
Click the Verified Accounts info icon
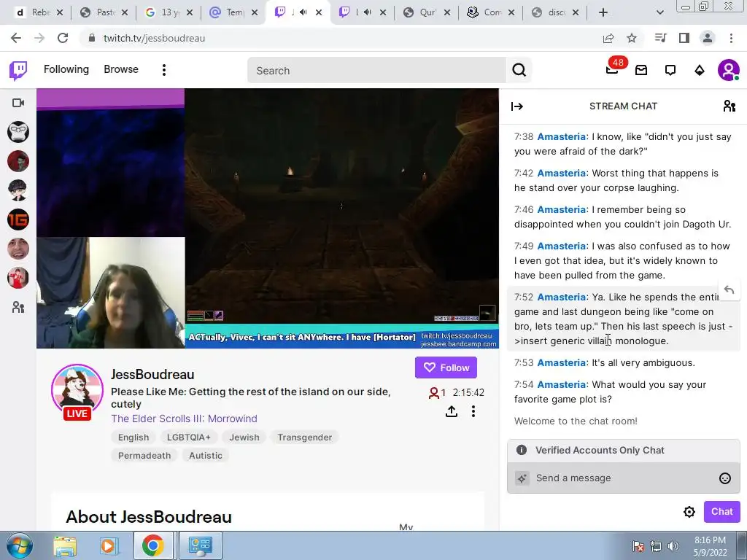(522, 450)
